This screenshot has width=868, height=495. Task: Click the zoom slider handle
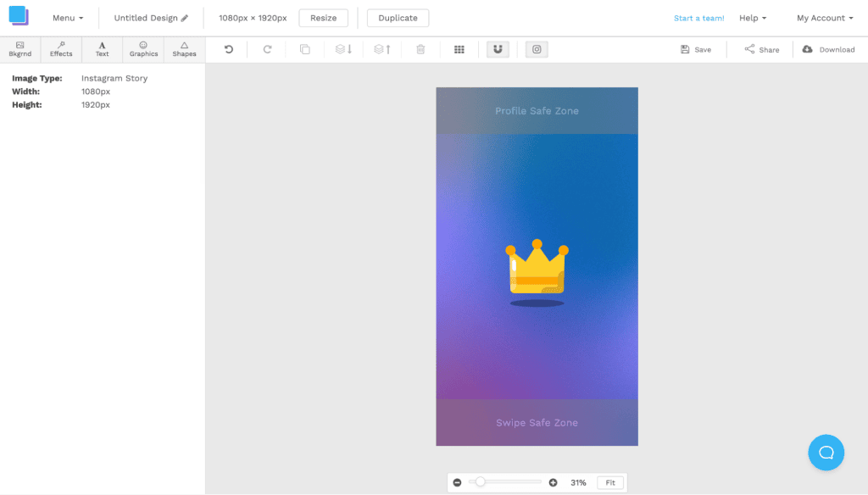(x=480, y=481)
